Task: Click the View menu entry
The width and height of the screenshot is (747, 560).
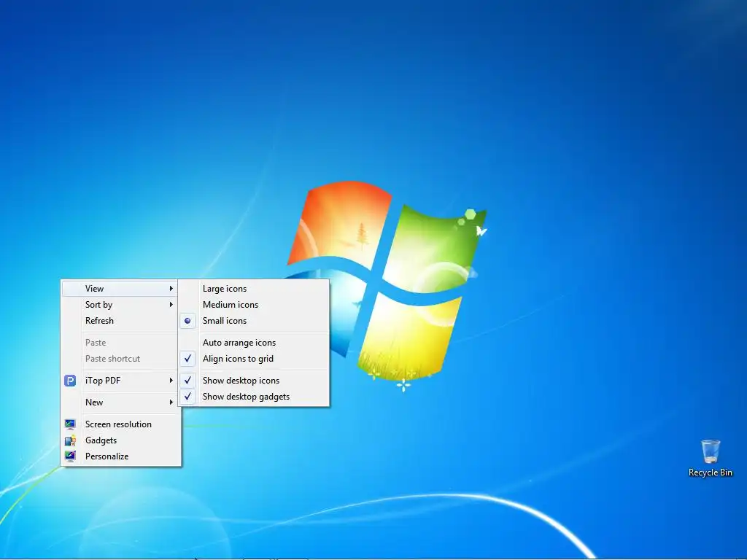Action: pyautogui.click(x=121, y=289)
